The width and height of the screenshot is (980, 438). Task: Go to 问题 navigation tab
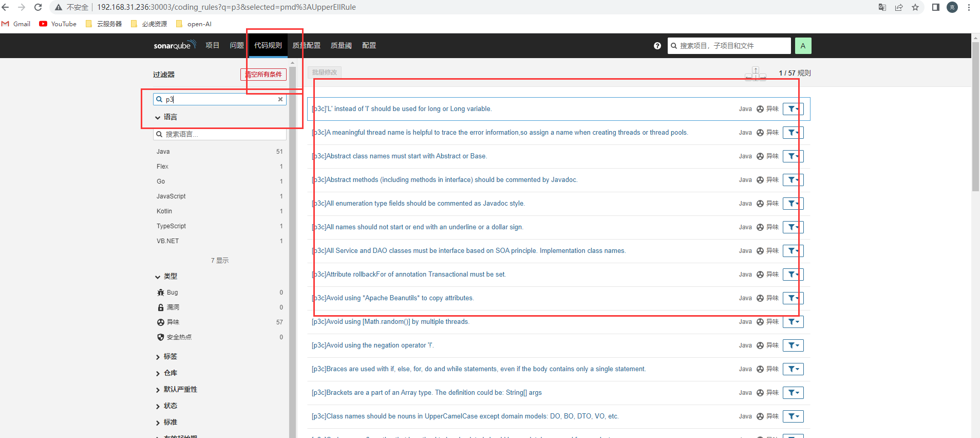coord(237,45)
